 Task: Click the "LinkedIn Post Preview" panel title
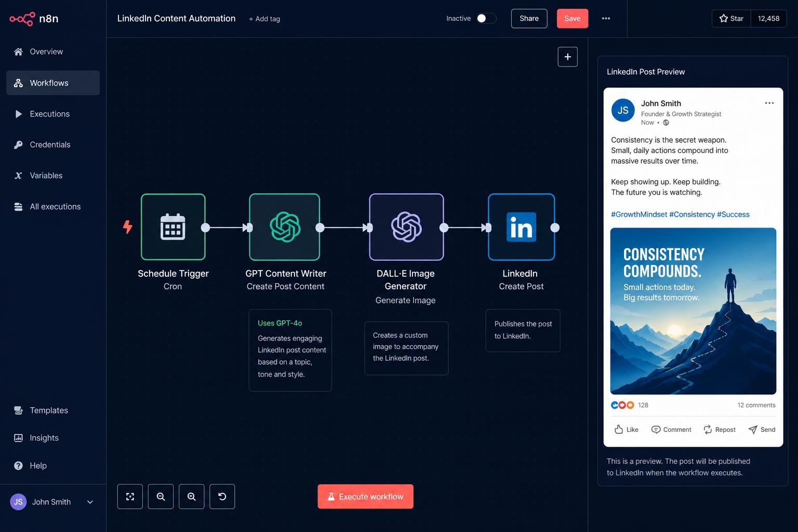pyautogui.click(x=646, y=72)
